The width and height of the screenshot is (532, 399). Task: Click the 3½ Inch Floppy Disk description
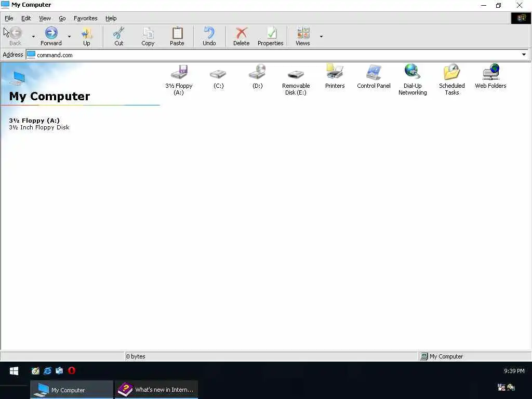click(39, 127)
